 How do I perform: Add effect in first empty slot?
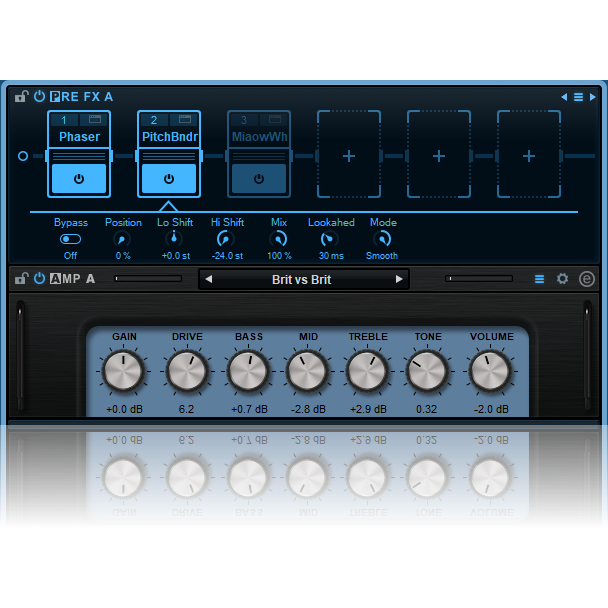point(349,156)
